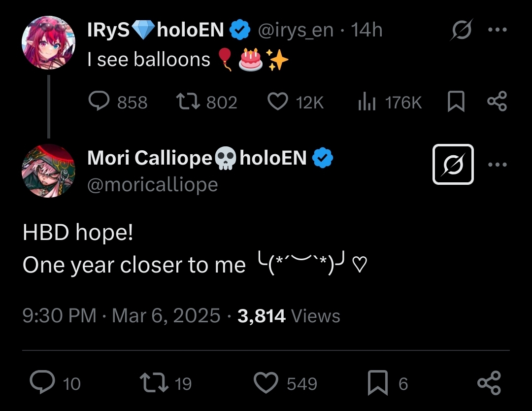Reply to IRyS's balloons tweet

click(100, 102)
